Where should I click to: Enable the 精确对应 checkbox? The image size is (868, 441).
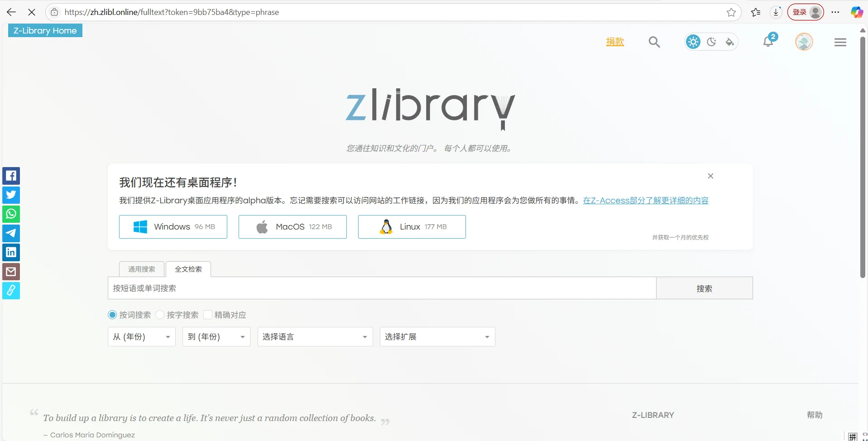(208, 315)
